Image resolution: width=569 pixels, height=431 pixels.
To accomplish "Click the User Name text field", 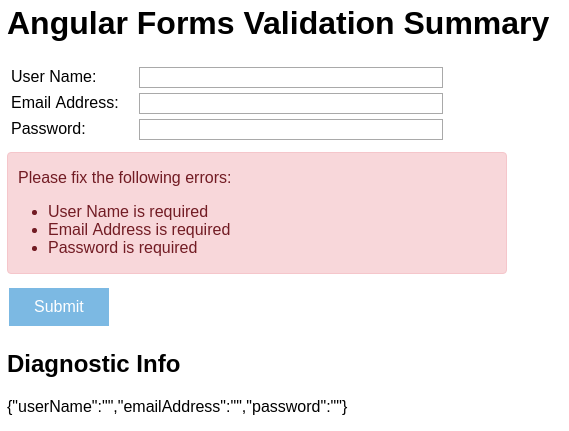I will pyautogui.click(x=291, y=77).
